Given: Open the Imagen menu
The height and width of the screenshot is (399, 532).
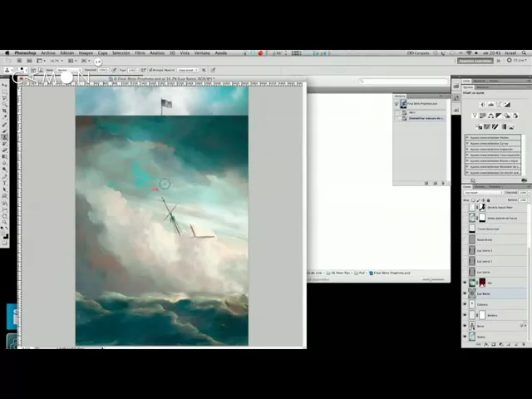Looking at the screenshot, I should point(86,53).
